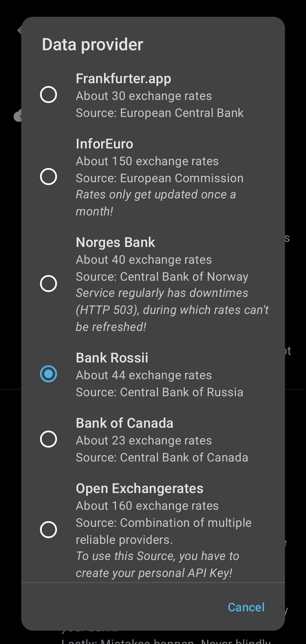Tap the Norges Bank option title

(x=115, y=242)
